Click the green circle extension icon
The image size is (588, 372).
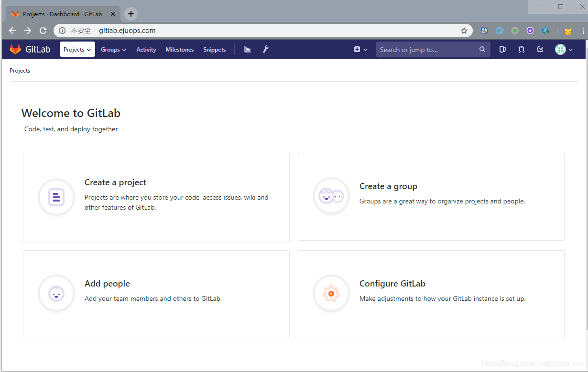515,31
